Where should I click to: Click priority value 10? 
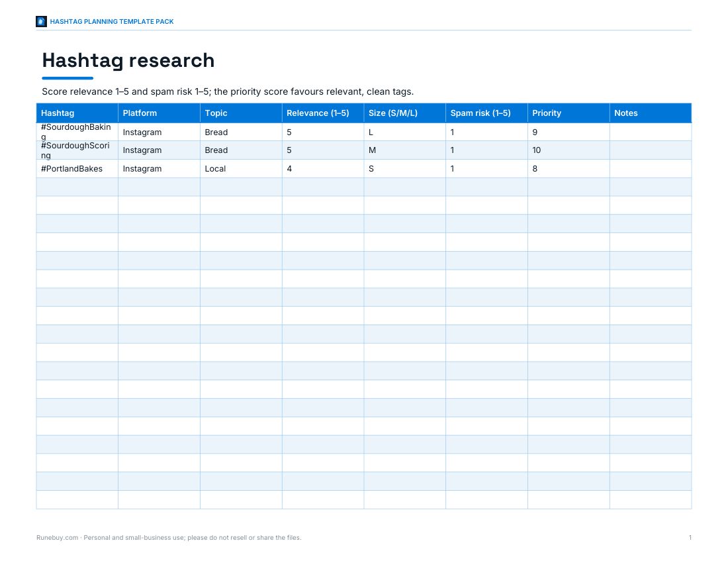(569, 150)
